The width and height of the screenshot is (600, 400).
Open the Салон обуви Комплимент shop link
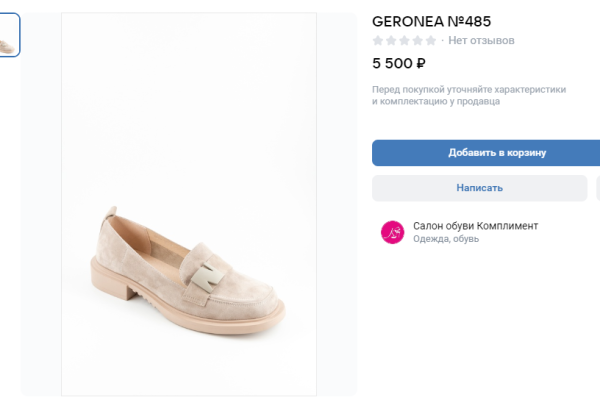click(475, 226)
